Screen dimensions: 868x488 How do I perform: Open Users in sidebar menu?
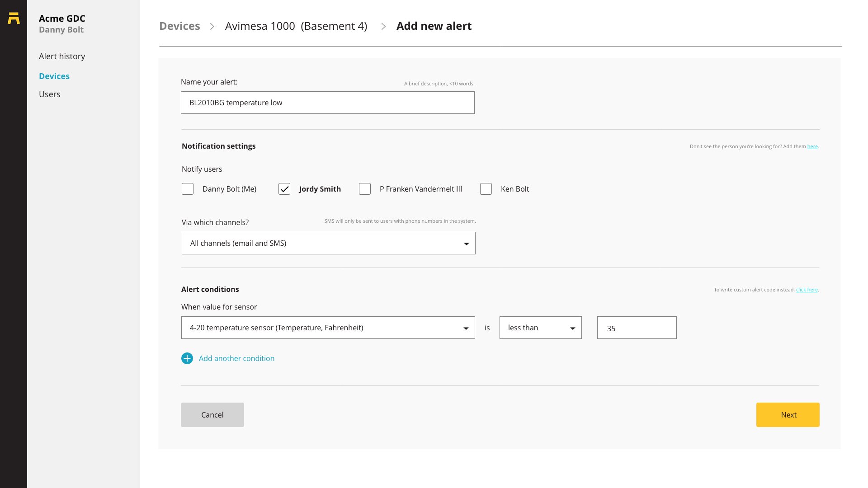50,94
